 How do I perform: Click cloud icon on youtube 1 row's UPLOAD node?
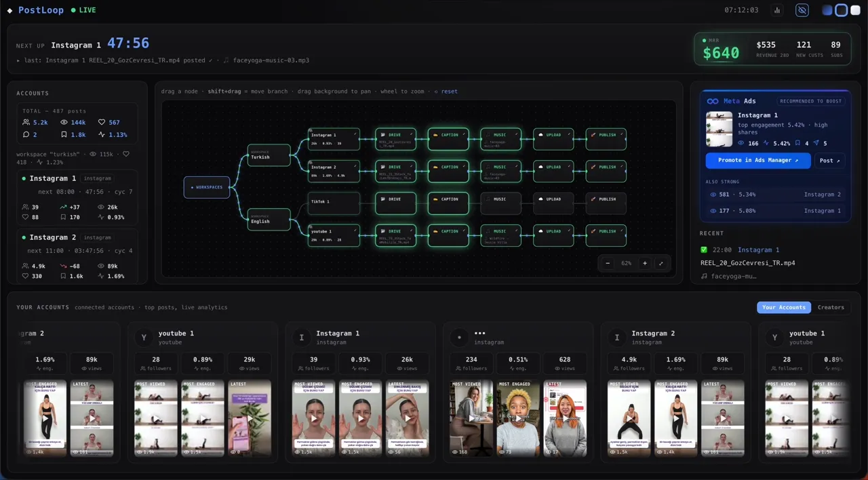[x=540, y=231]
